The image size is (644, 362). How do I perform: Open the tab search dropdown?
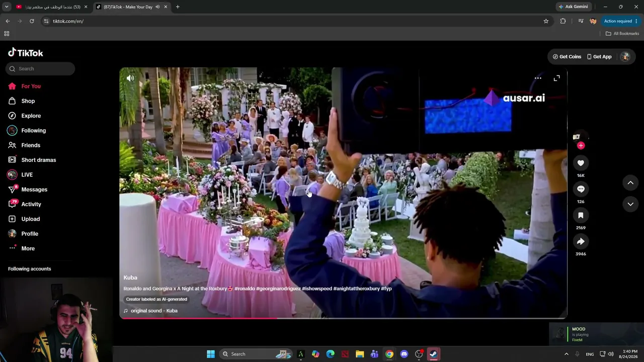point(7,7)
